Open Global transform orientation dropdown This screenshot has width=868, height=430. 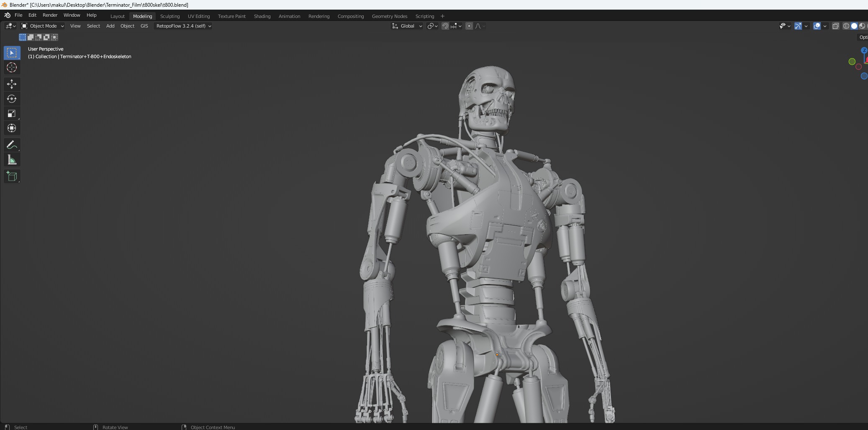point(407,26)
